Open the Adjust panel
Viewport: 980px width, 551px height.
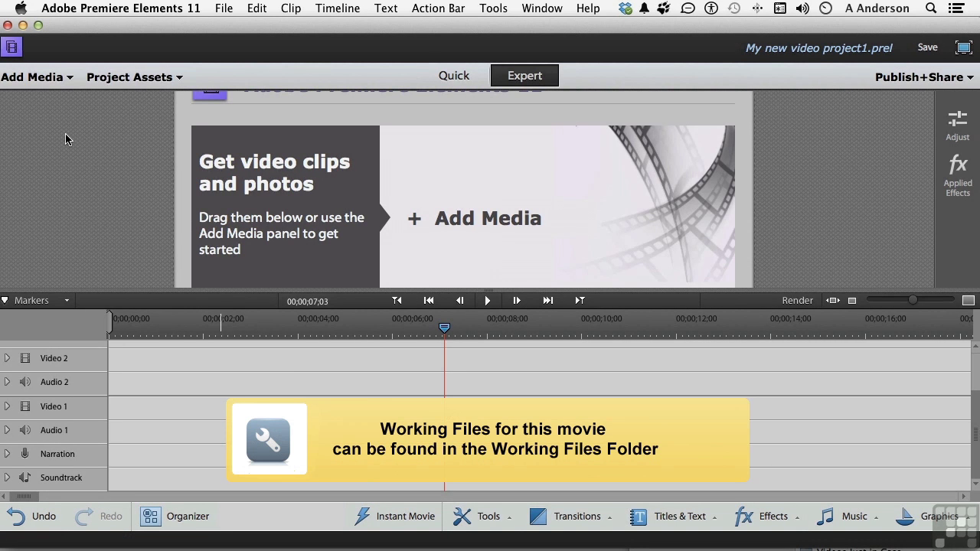[957, 126]
